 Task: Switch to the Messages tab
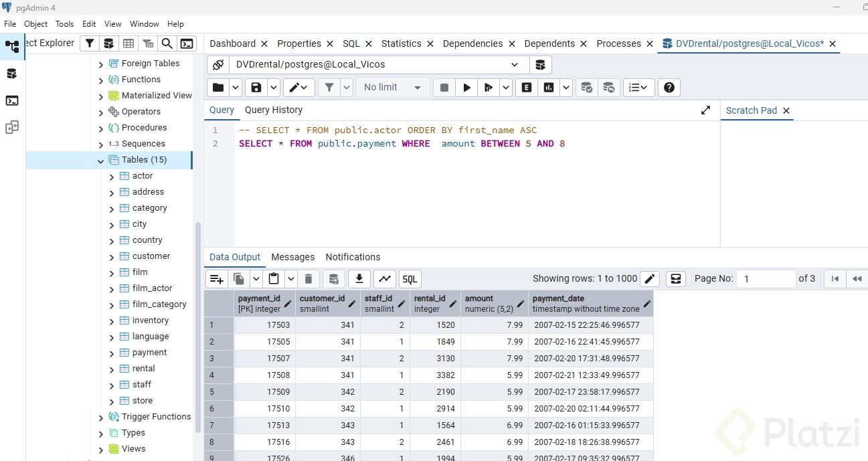tap(292, 257)
